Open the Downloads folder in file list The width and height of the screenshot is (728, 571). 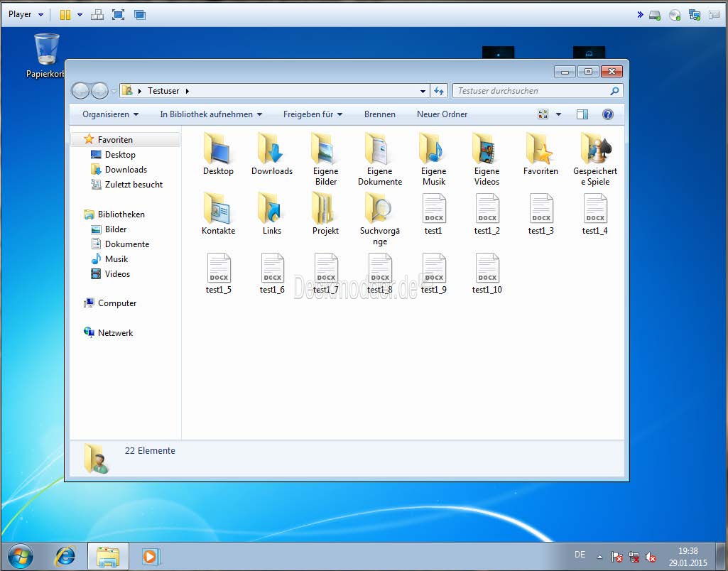[x=272, y=154]
